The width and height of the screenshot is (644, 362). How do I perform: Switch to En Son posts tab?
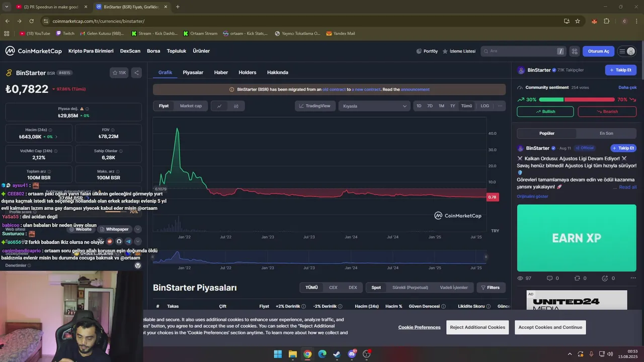click(606, 133)
